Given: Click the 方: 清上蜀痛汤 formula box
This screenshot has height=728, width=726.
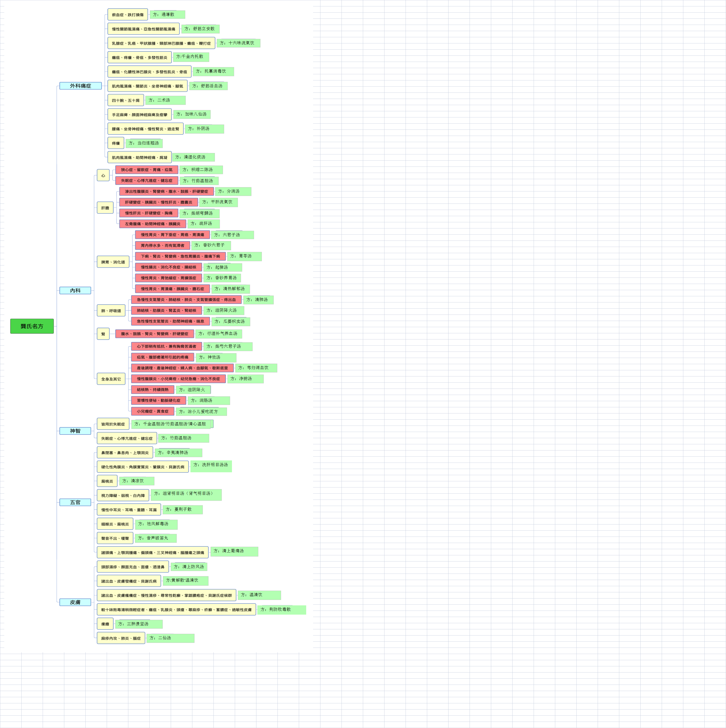Looking at the screenshot, I should [x=234, y=552].
